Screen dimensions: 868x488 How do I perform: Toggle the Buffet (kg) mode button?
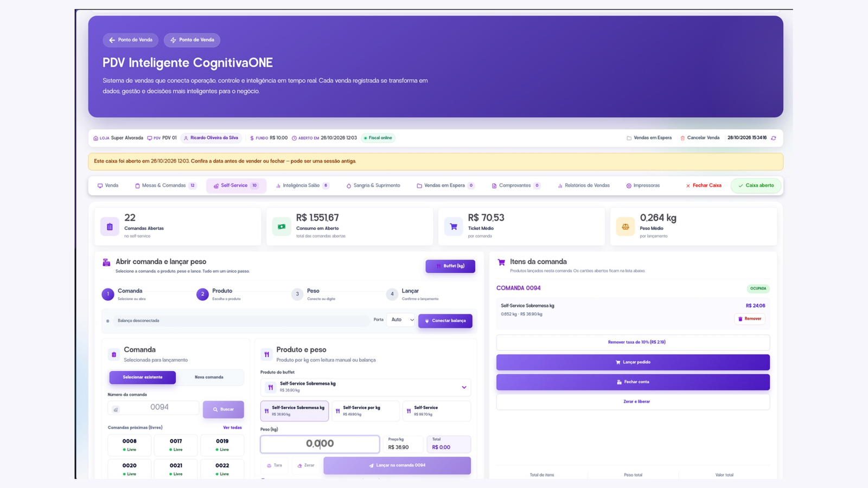(450, 266)
